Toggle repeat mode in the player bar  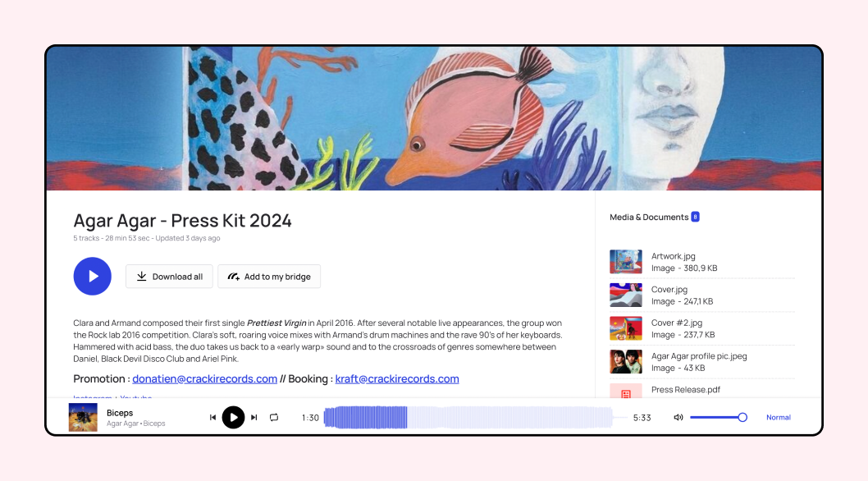point(274,418)
